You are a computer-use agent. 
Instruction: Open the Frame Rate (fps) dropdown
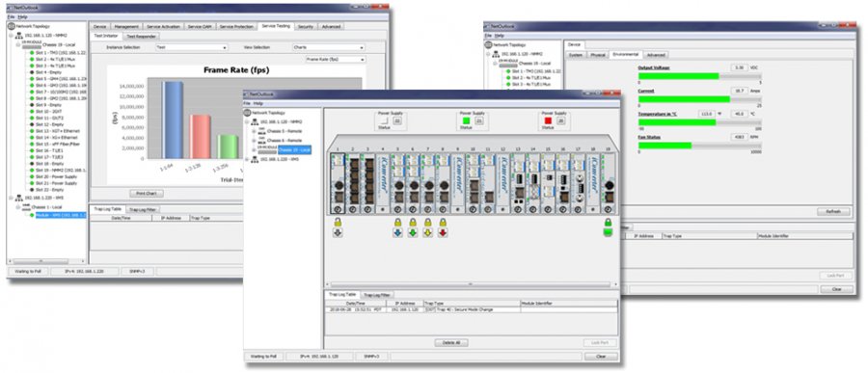pyautogui.click(x=336, y=59)
